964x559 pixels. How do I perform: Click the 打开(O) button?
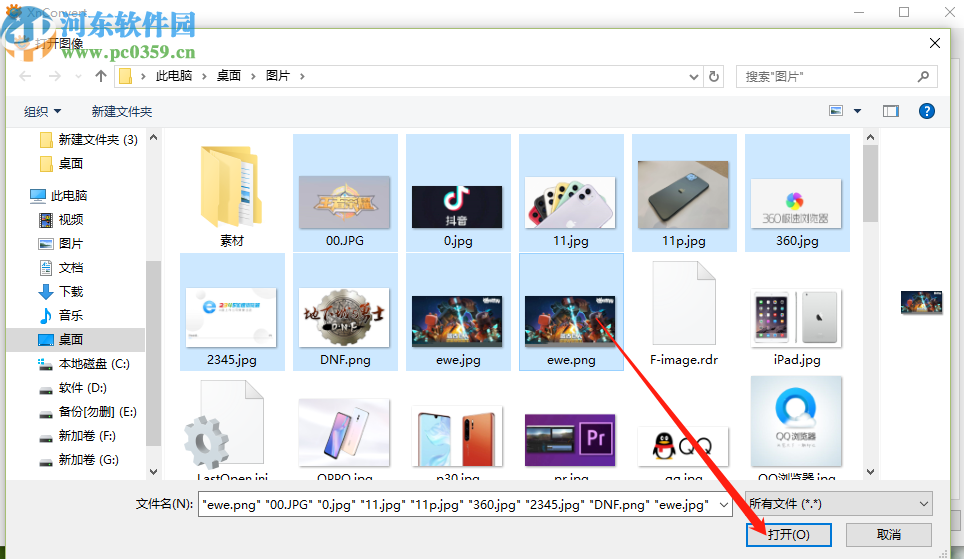point(789,534)
